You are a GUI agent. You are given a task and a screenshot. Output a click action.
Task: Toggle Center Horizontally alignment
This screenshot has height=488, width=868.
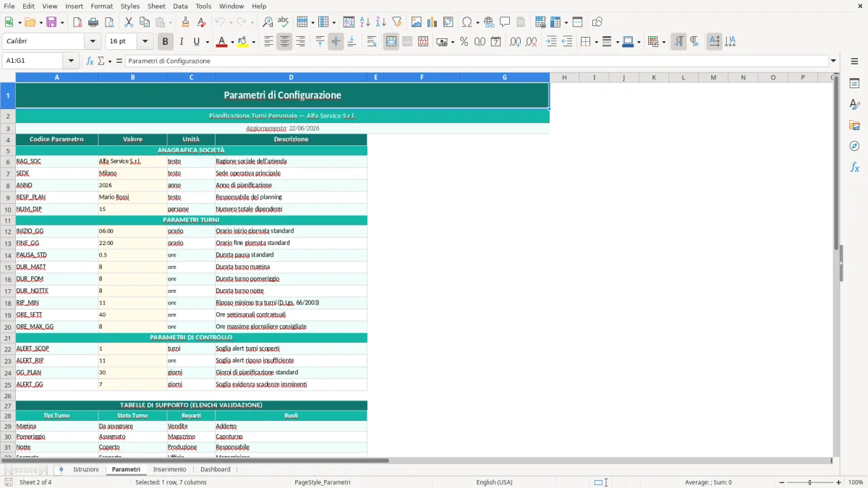284,42
